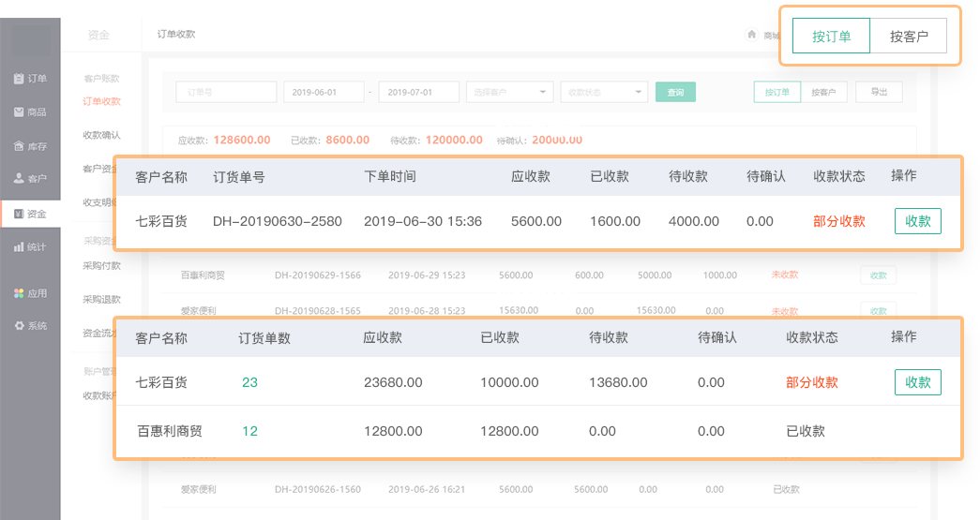
Task: Open 收款确认 in the submenu
Action: click(x=101, y=135)
